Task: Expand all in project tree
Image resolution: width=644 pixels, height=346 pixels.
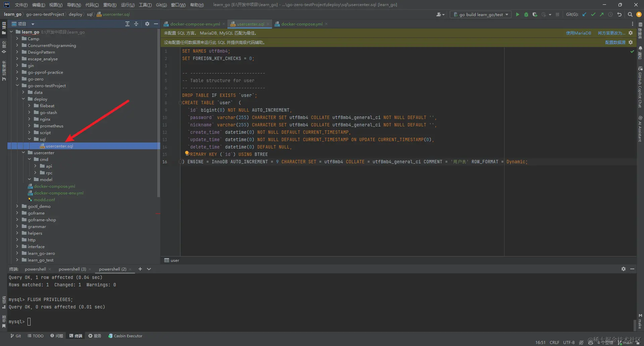Action: (127, 24)
